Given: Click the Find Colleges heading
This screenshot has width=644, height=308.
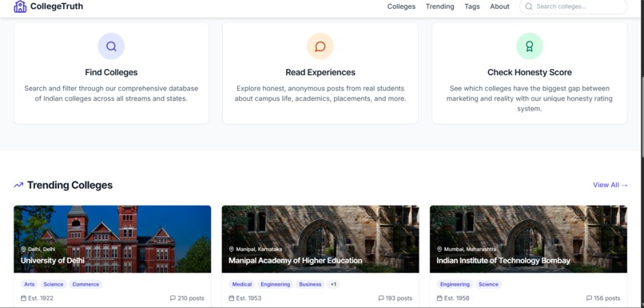Looking at the screenshot, I should tap(111, 72).
